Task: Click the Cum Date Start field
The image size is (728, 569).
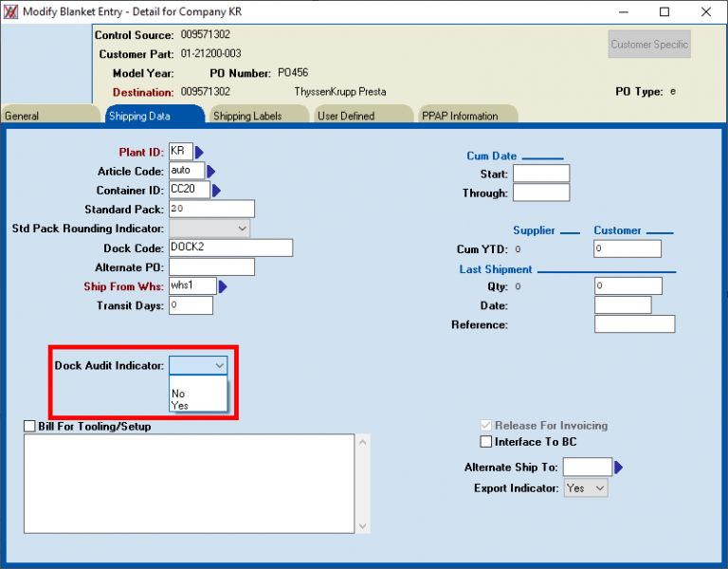Action: coord(540,174)
